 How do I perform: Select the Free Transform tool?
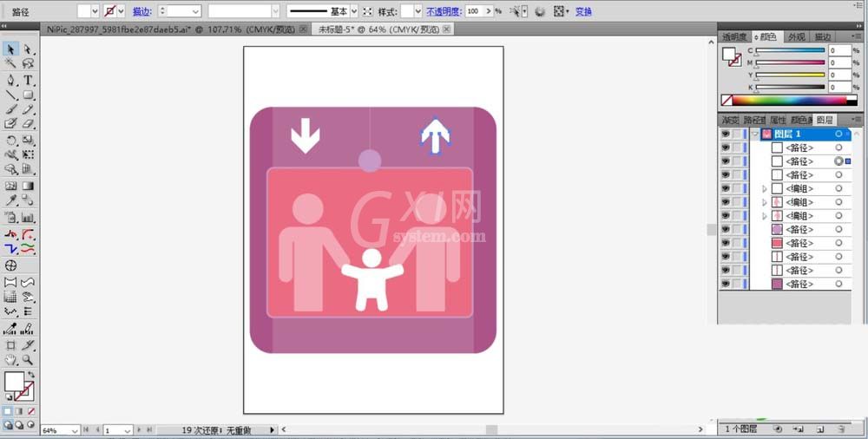pos(28,155)
